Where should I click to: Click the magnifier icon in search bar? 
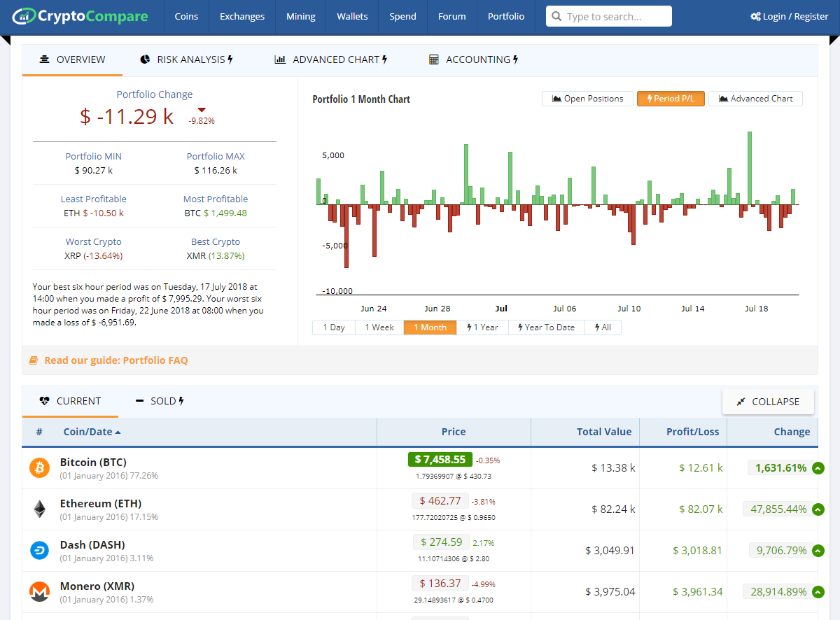556,15
